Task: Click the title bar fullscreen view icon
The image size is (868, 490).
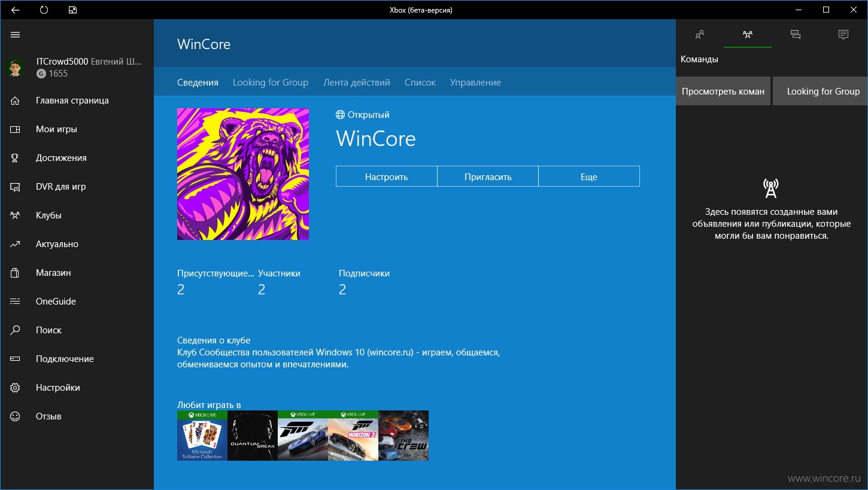Action: pyautogui.click(x=72, y=10)
